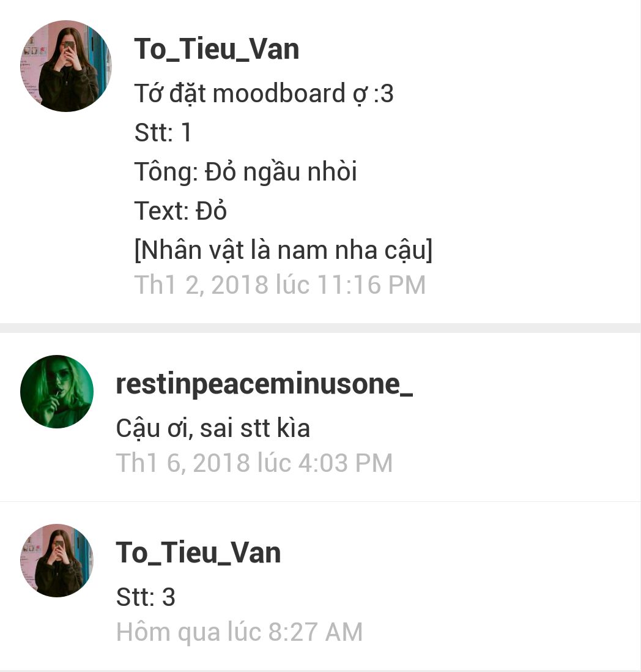This screenshot has height=672, width=641.
Task: Click the 'Tông: Đỏ ngầu nhòi' line
Action: click(x=245, y=173)
